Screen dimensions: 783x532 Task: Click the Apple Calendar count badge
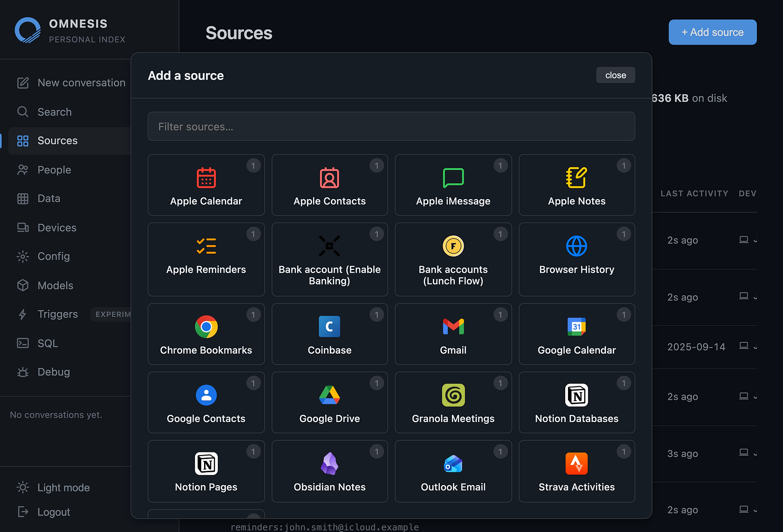tap(253, 165)
